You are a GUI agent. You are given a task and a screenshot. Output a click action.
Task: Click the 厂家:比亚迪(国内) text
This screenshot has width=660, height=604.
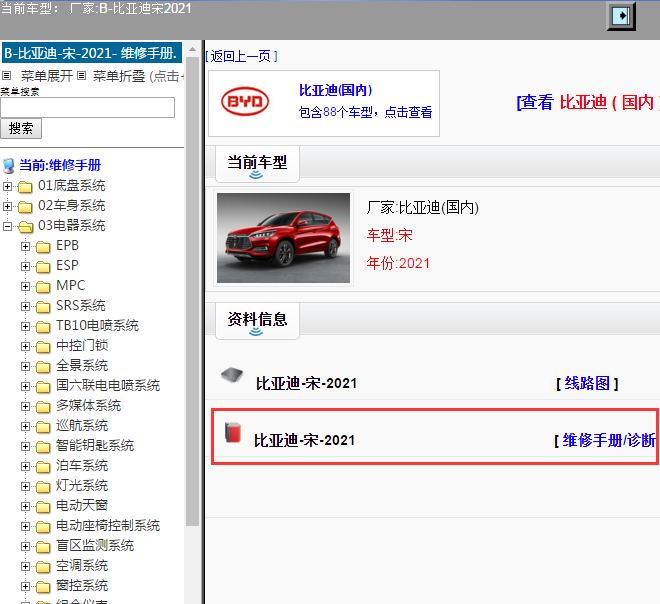click(x=423, y=208)
